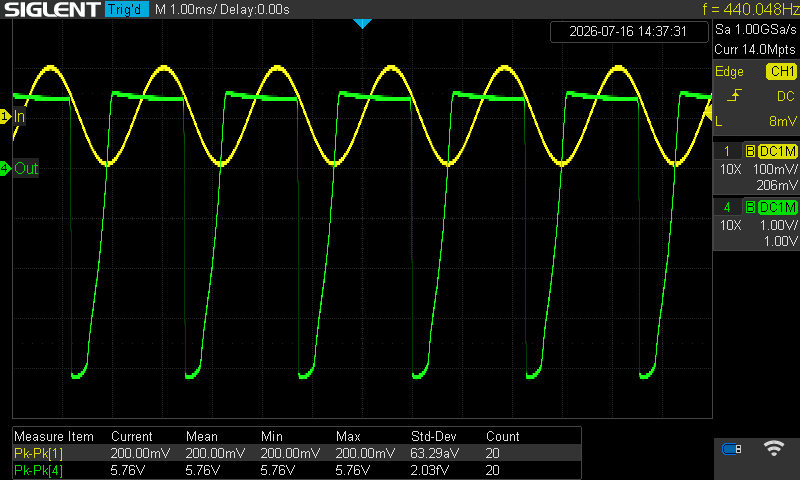Click Pk-Pk[4] max value 5.76V

353,470
